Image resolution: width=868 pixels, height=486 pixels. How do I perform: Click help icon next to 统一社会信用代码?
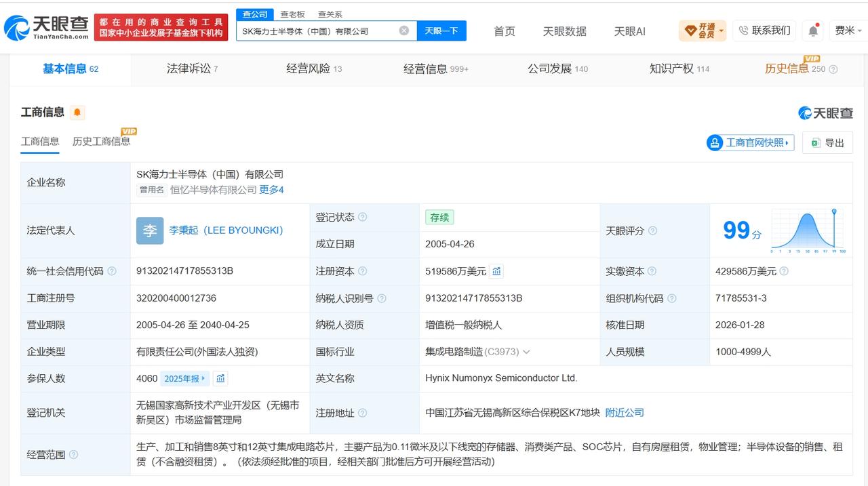click(x=112, y=271)
